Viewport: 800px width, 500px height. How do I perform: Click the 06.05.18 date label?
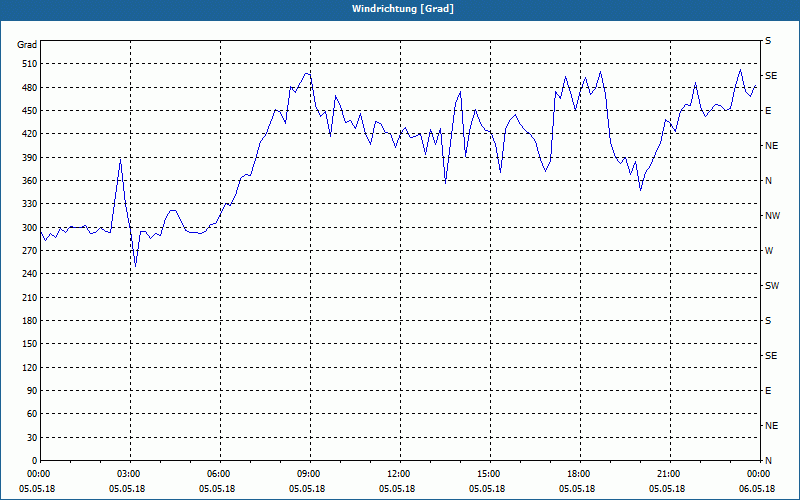coord(757,489)
